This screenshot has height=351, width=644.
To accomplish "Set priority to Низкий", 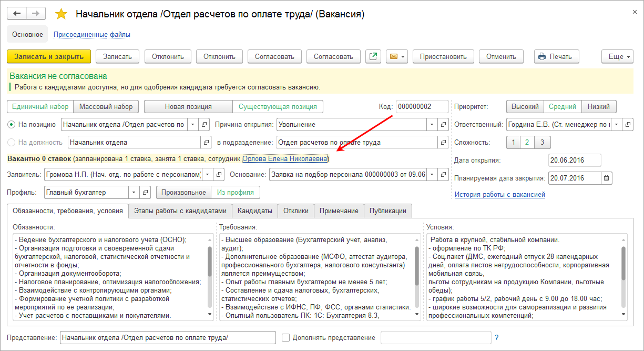I will click(x=599, y=107).
